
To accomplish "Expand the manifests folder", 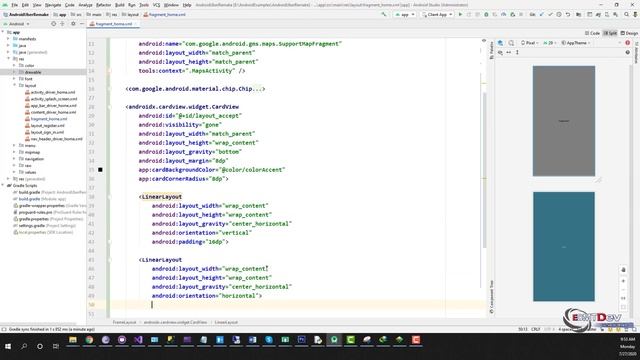I will (x=8, y=39).
